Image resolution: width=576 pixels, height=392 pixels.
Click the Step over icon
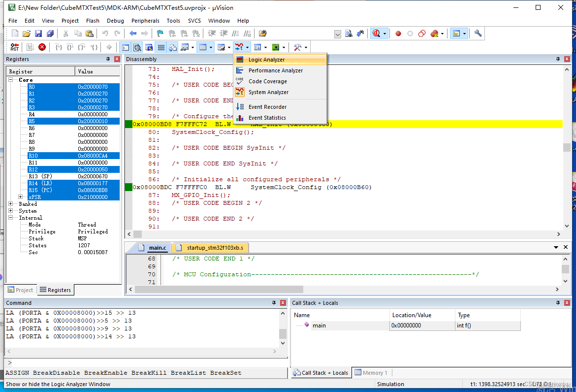tap(70, 47)
